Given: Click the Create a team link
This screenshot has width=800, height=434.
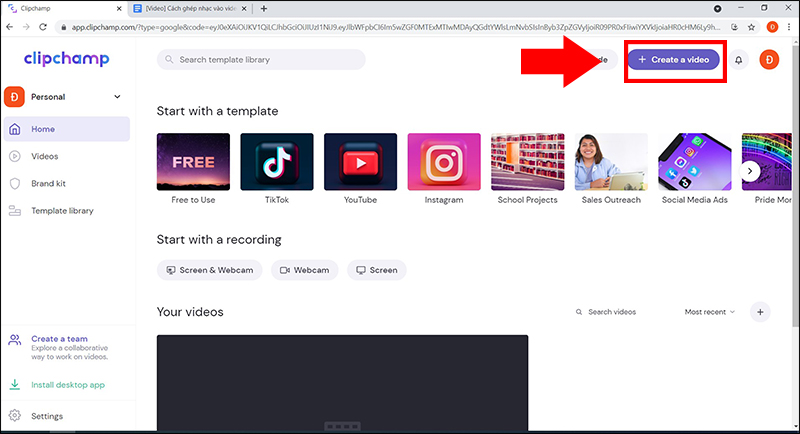Looking at the screenshot, I should pos(59,339).
